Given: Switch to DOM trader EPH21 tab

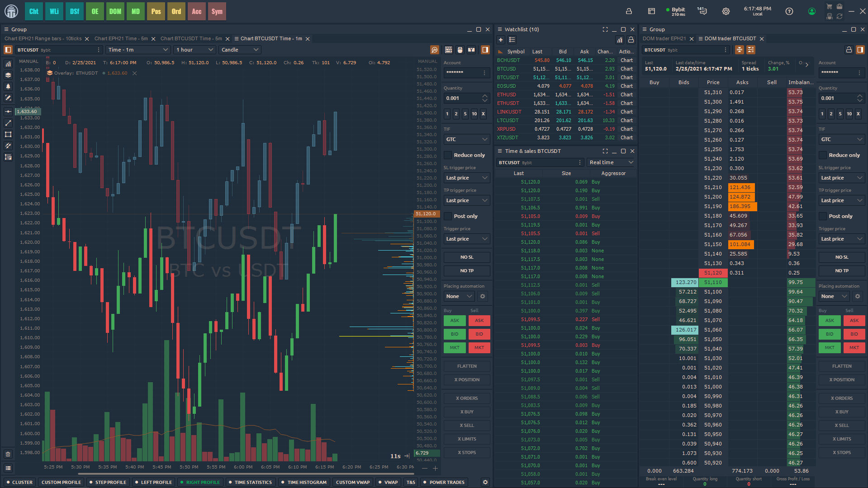Looking at the screenshot, I should 664,38.
